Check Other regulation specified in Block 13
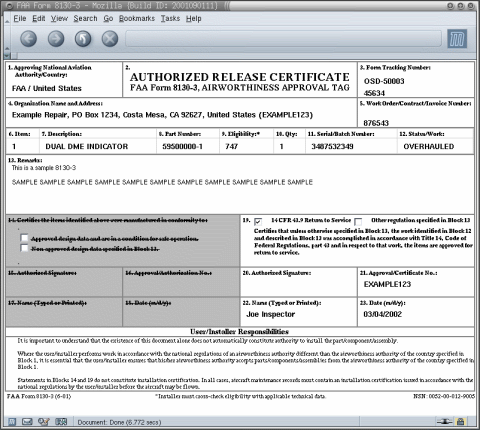This screenshot has height=430, width=480. click(x=358, y=221)
